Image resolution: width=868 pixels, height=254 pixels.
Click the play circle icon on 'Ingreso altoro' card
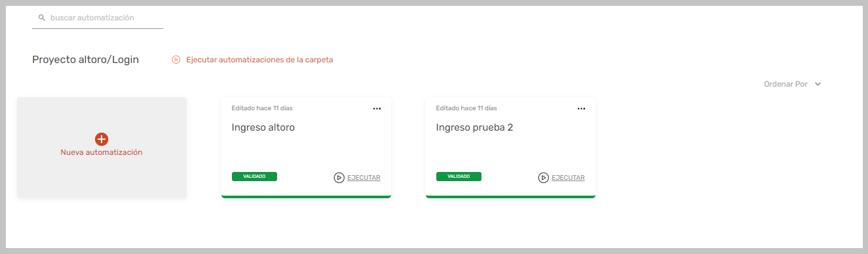click(339, 177)
